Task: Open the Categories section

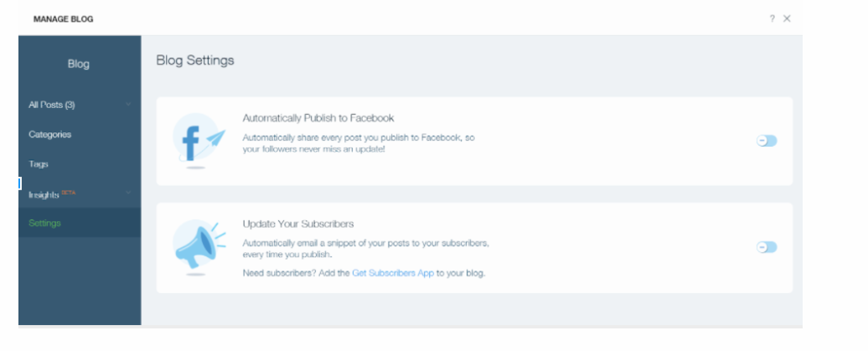Action: [x=49, y=135]
